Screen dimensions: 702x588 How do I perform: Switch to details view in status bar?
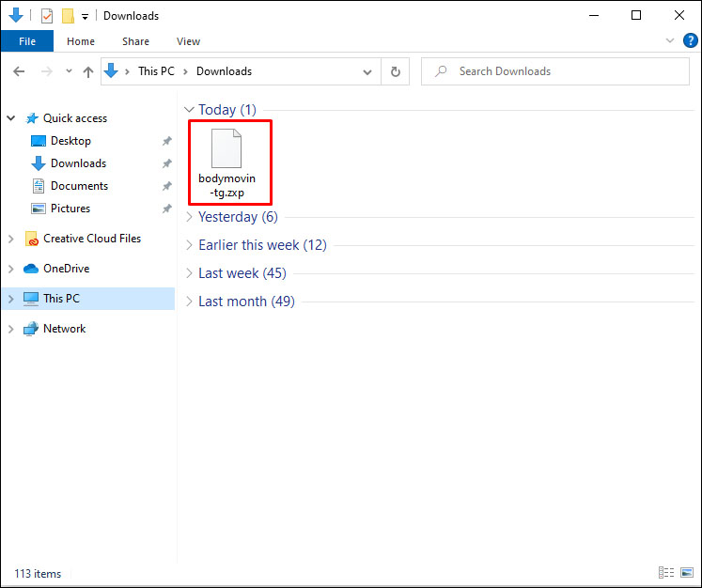666,572
